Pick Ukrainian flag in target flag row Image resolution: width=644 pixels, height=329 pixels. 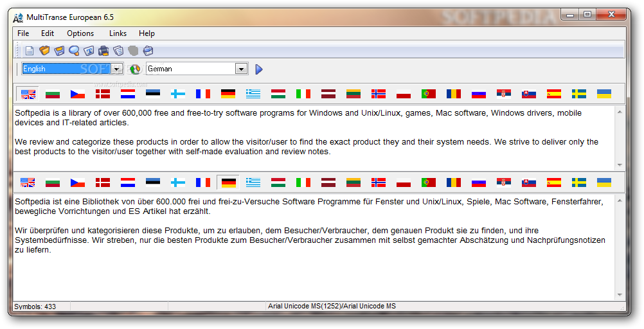pos(604,182)
